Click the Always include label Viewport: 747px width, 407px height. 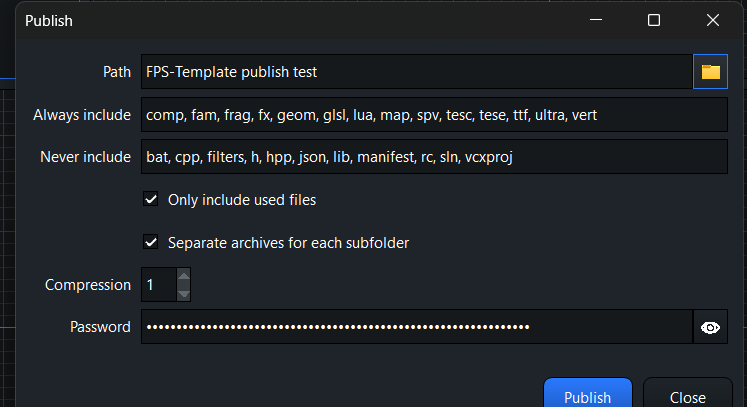pyautogui.click(x=82, y=115)
